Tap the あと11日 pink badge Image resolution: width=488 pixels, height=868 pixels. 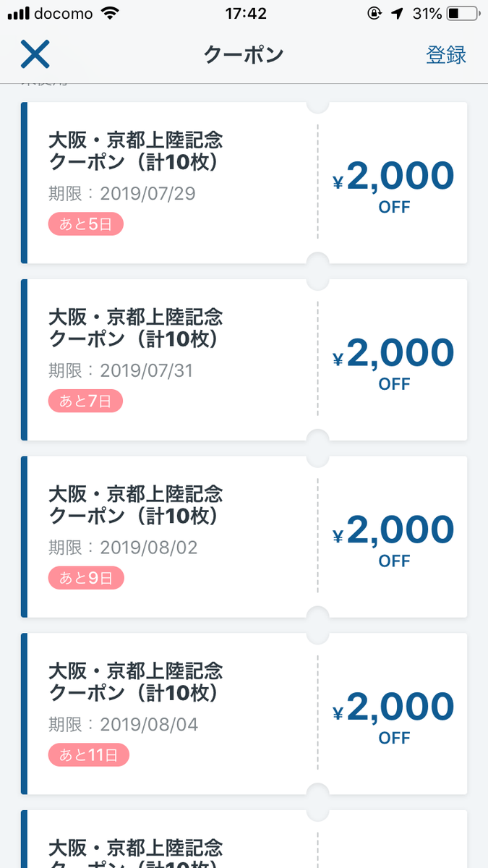pos(88,754)
